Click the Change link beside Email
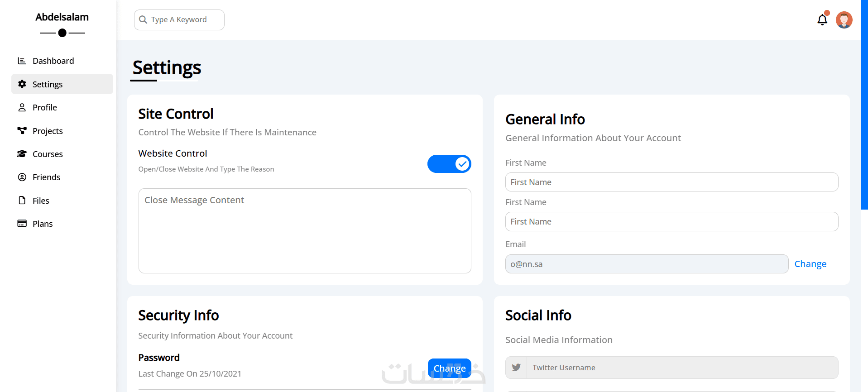 (x=810, y=264)
